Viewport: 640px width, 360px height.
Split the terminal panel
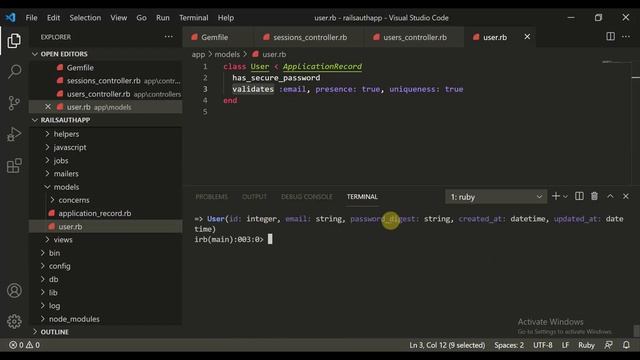click(579, 196)
